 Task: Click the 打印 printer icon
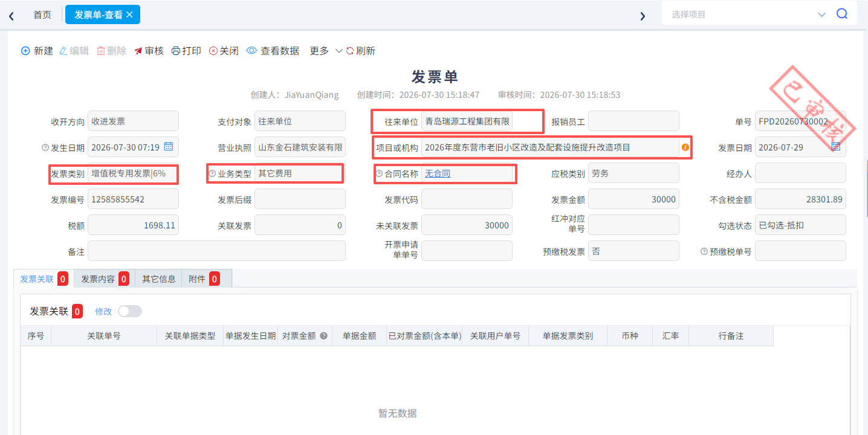pyautogui.click(x=176, y=51)
